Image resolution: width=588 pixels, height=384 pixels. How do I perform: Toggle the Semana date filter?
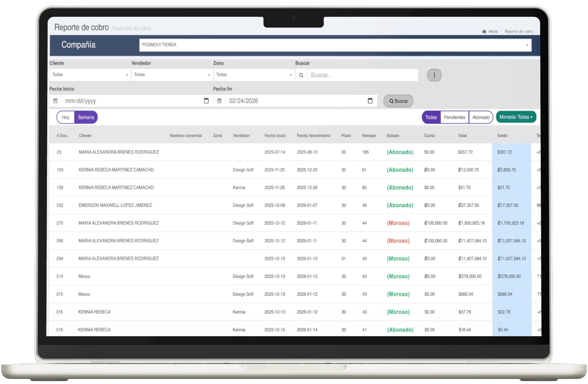[86, 118]
